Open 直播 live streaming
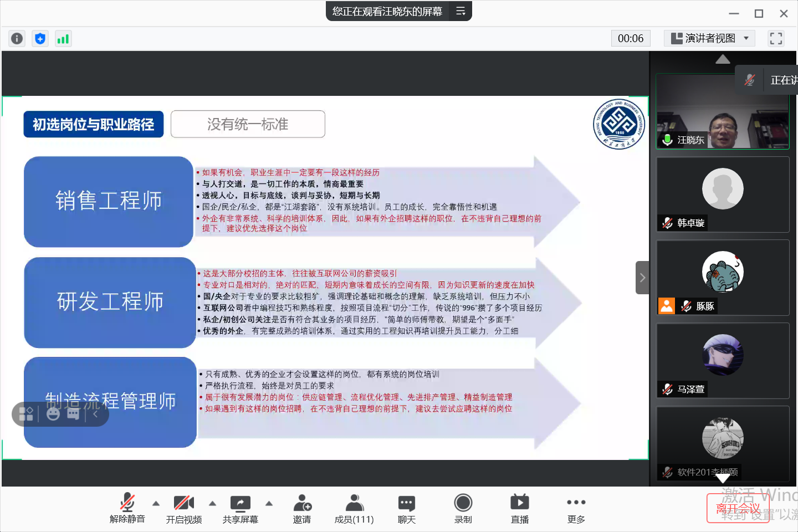 pos(519,509)
